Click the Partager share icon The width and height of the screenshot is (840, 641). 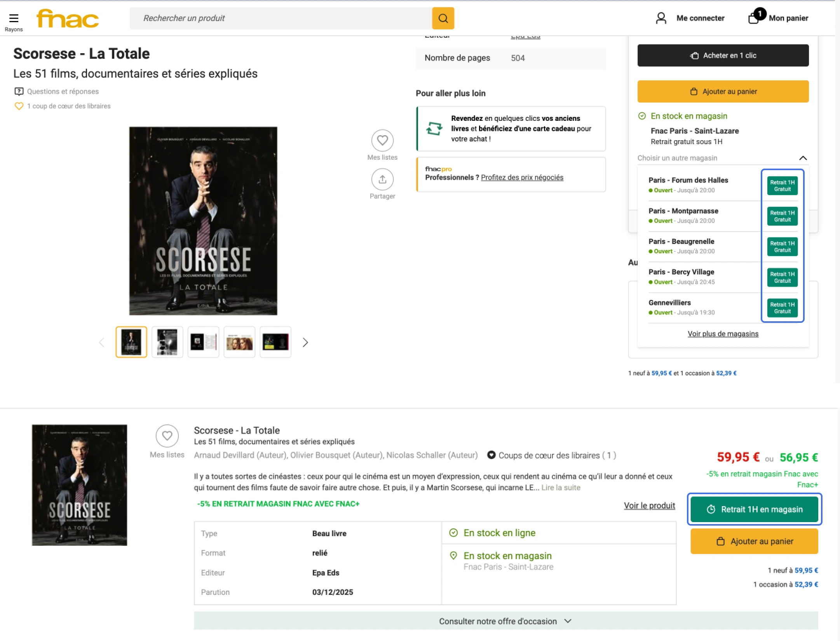[x=382, y=179]
